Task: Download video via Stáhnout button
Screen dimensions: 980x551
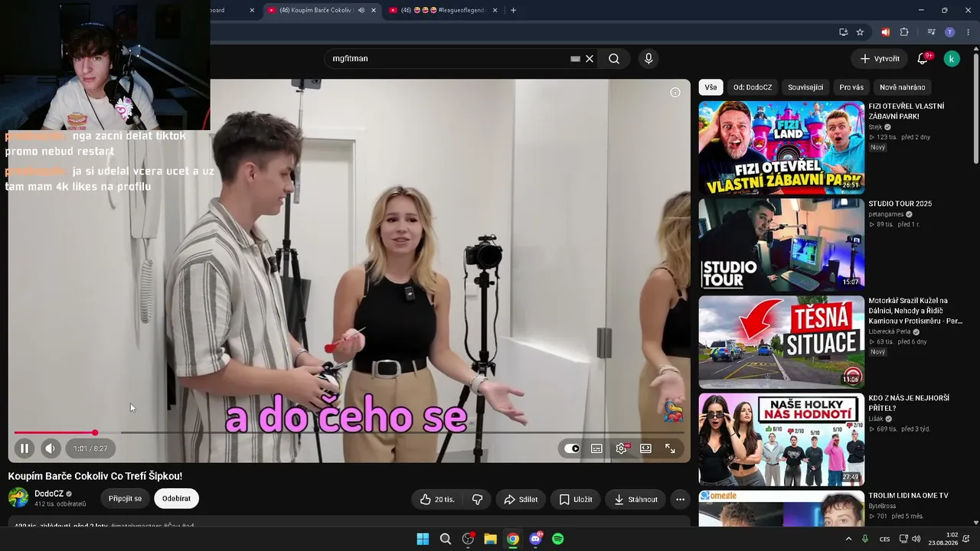Action: [x=635, y=500]
